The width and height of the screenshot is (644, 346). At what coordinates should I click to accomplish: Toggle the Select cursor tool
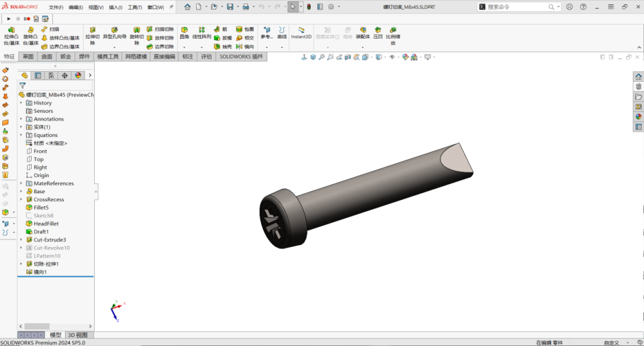click(x=293, y=7)
